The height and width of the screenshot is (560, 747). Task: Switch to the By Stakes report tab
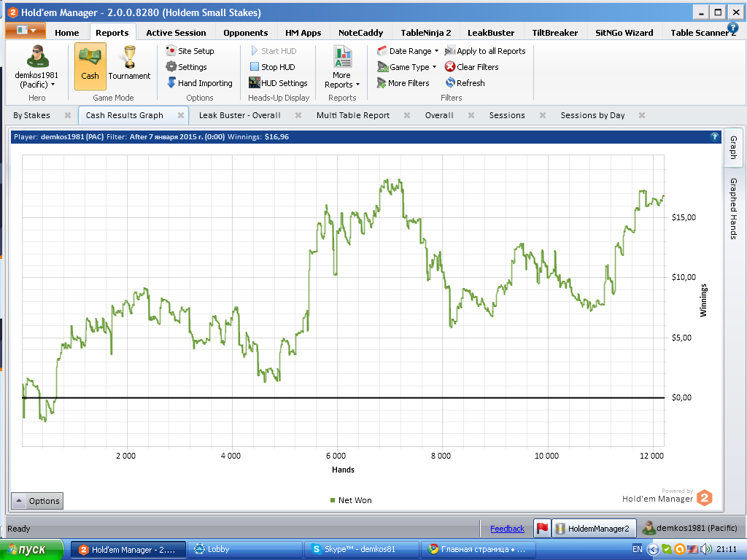click(31, 115)
